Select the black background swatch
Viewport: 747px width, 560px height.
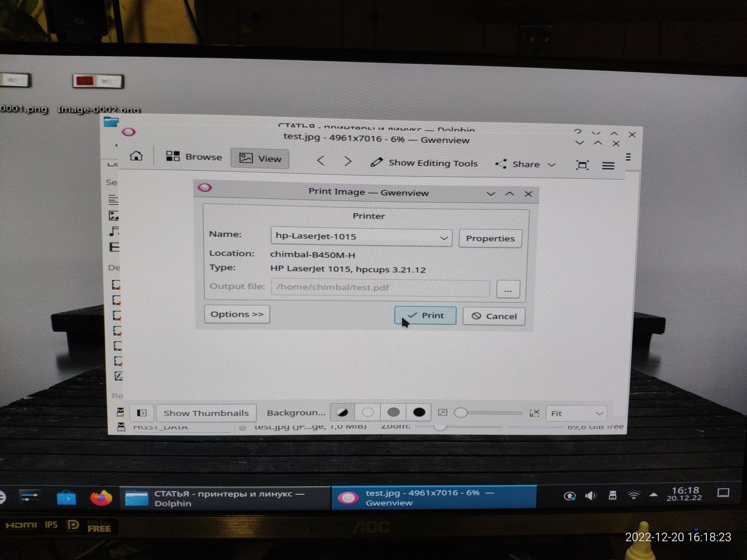pos(419,413)
